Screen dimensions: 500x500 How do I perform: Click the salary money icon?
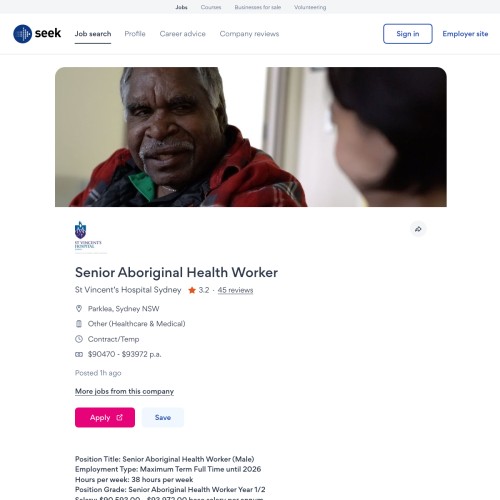pyautogui.click(x=79, y=354)
